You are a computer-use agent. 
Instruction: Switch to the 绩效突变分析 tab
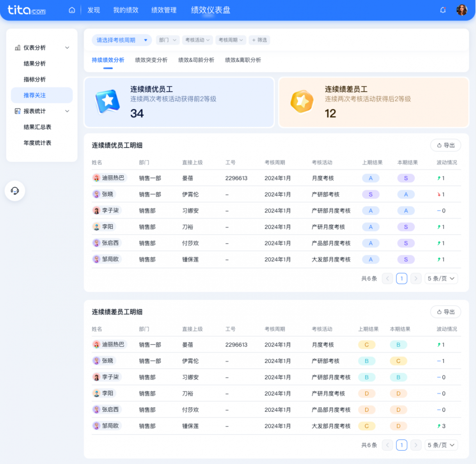151,60
